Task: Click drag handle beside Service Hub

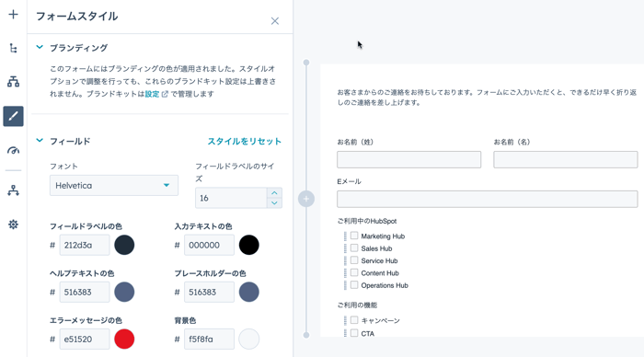Action: (345, 261)
